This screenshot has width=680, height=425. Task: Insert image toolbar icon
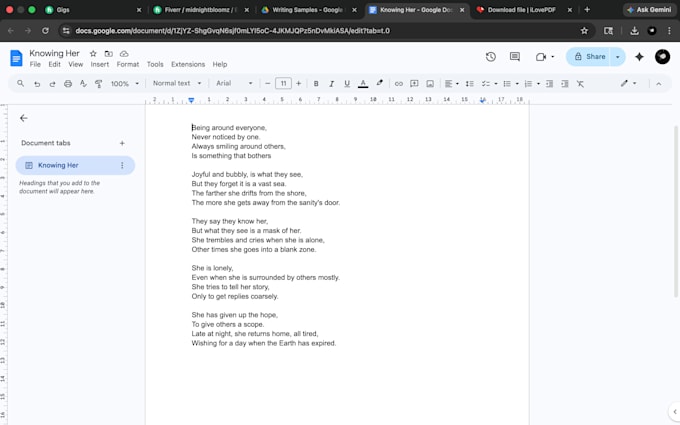[430, 84]
